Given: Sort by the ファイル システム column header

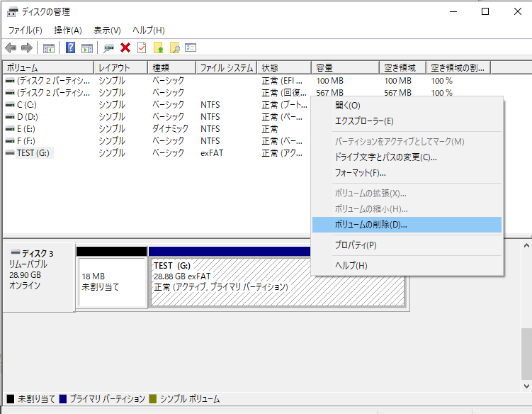Looking at the screenshot, I should click(x=227, y=68).
